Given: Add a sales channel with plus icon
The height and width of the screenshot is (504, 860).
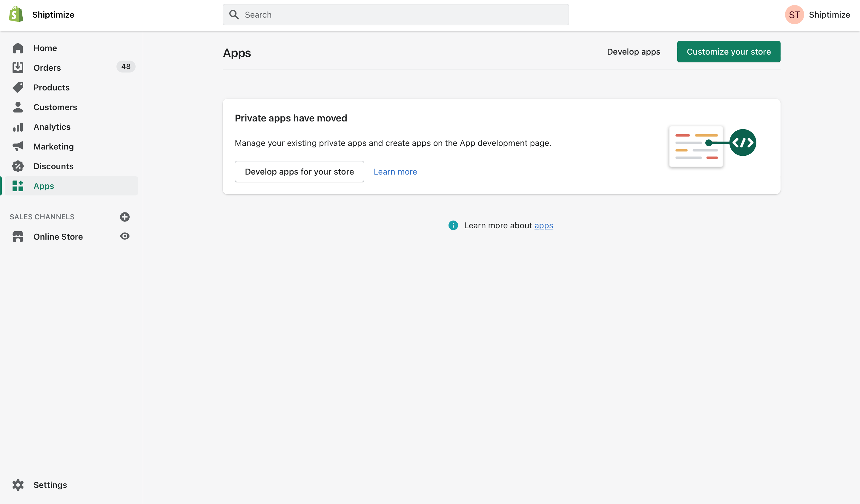Looking at the screenshot, I should coord(125,217).
